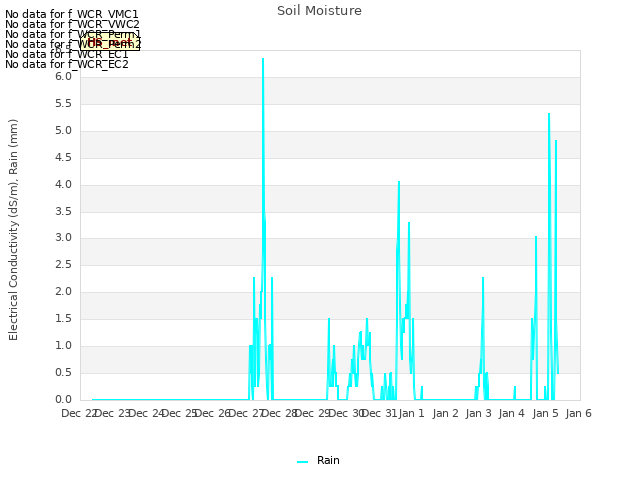The width and height of the screenshot is (640, 480).
Task: Click the Jan 3 rain peak tip
Action: click(483, 278)
